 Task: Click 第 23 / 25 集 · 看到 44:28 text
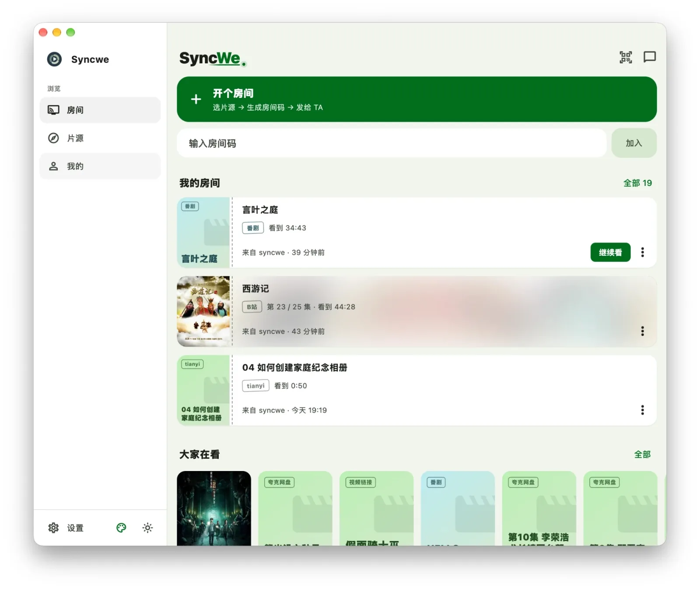tap(311, 307)
